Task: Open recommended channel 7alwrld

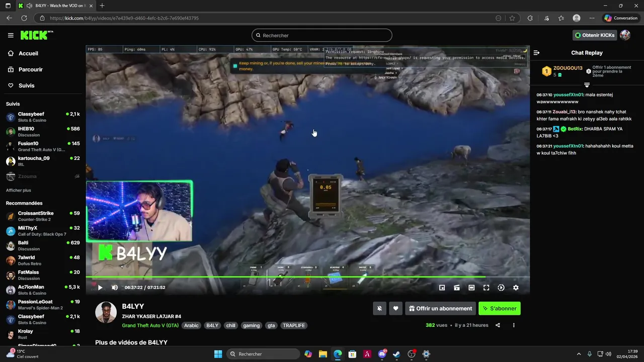Action: pyautogui.click(x=43, y=260)
